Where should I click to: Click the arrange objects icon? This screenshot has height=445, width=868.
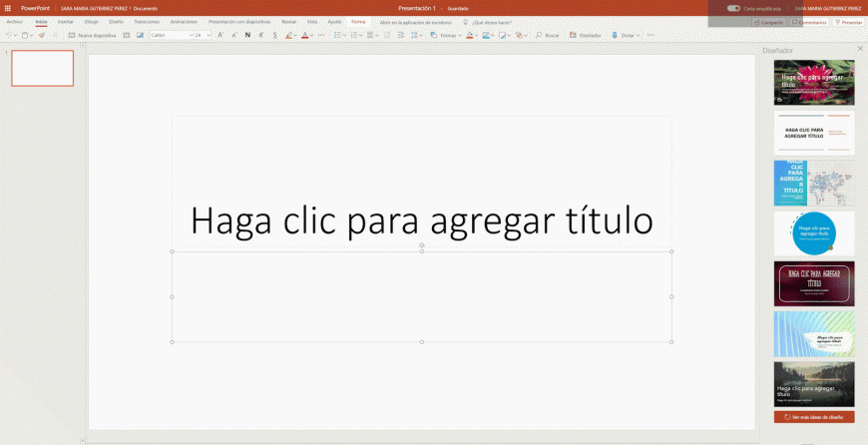point(518,36)
